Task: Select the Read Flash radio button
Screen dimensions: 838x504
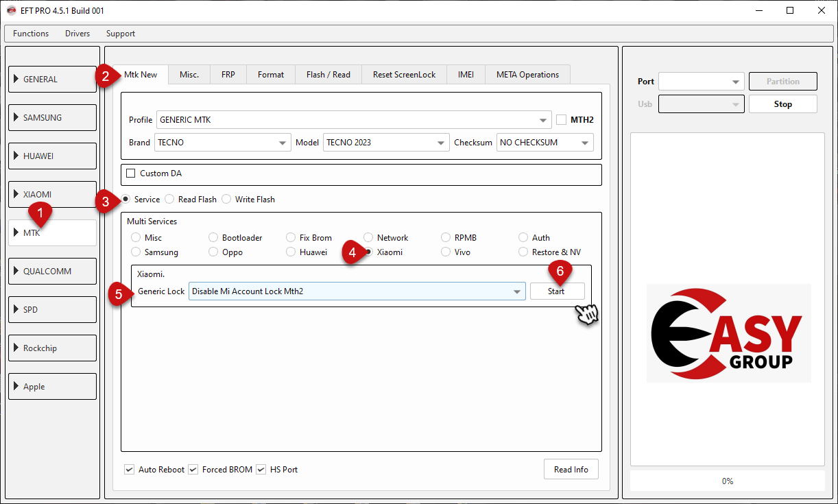Action: [x=169, y=200]
